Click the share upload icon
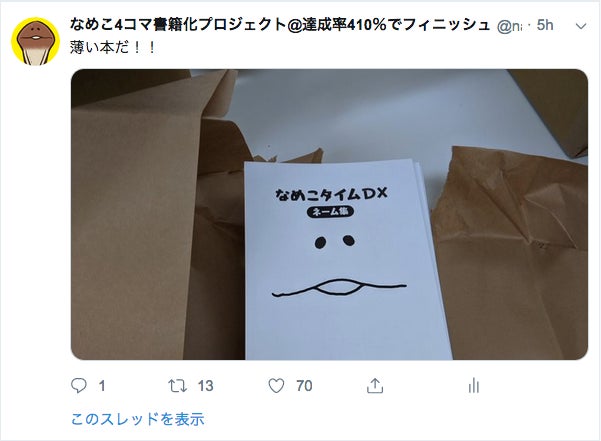This screenshot has height=441, width=601. pyautogui.click(x=375, y=385)
